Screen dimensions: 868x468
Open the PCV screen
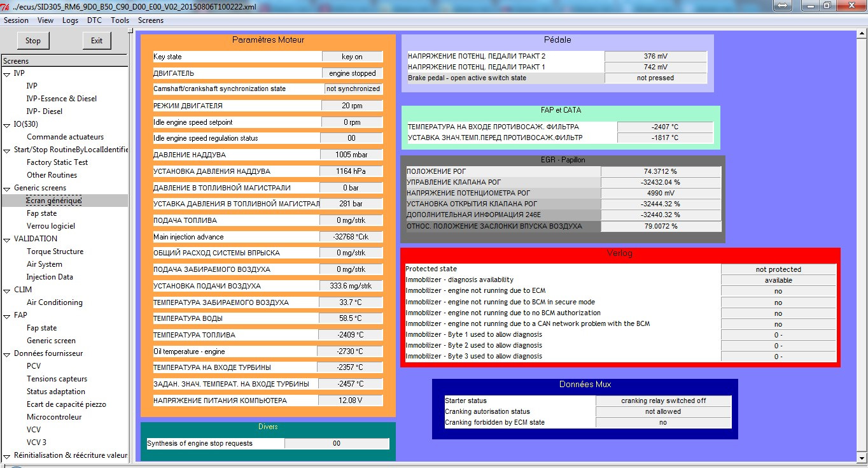[34, 366]
